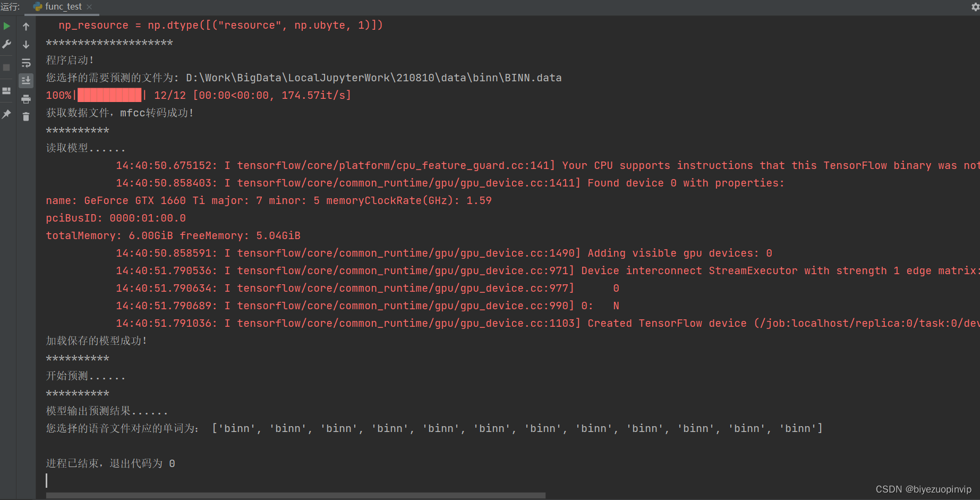Toggle scroll to end of console
Screen dimensions: 980x500
tap(26, 81)
